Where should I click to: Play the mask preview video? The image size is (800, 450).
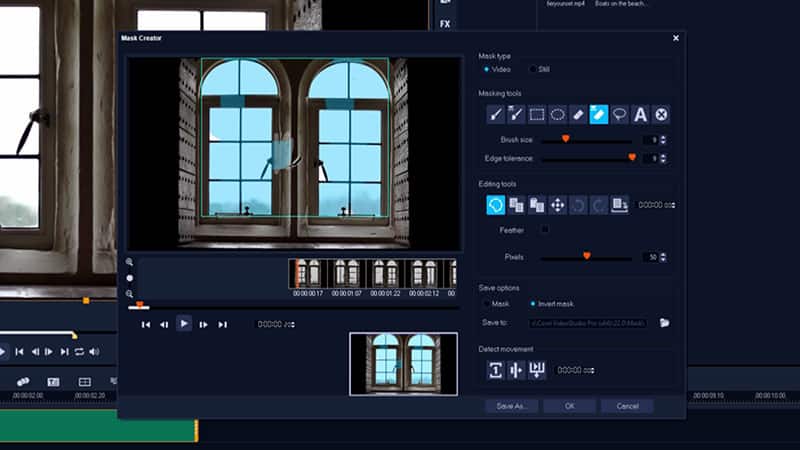click(184, 324)
